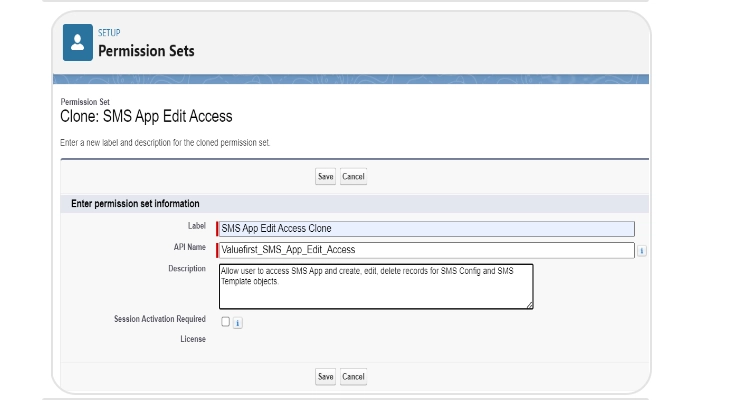This screenshot has height=400, width=730.
Task: Click into the API Name field
Action: click(426, 250)
